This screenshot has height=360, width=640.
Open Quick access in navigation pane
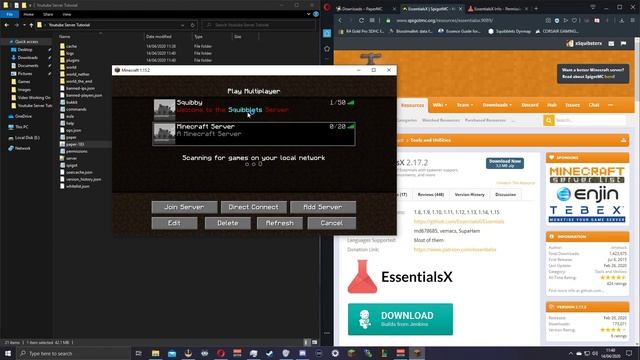[26, 42]
